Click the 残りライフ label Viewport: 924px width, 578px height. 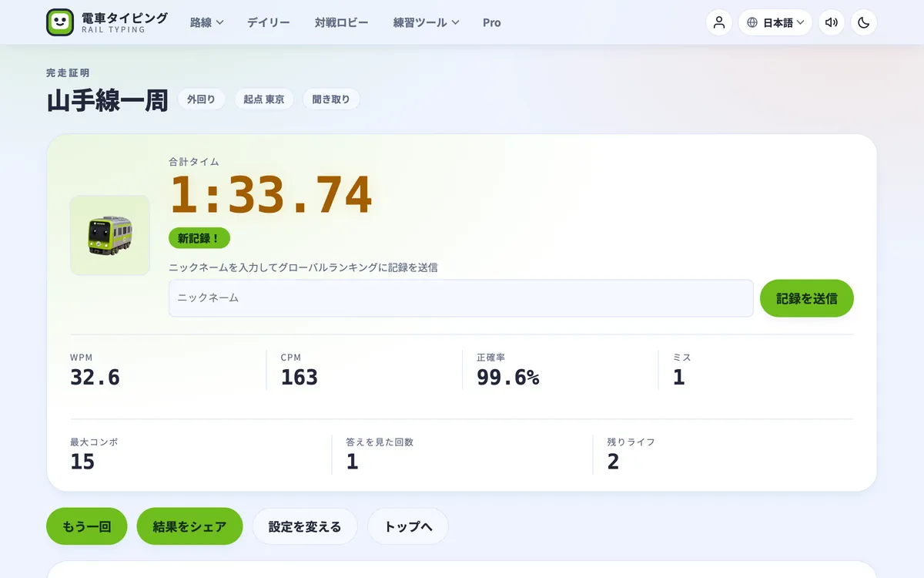[x=631, y=442]
